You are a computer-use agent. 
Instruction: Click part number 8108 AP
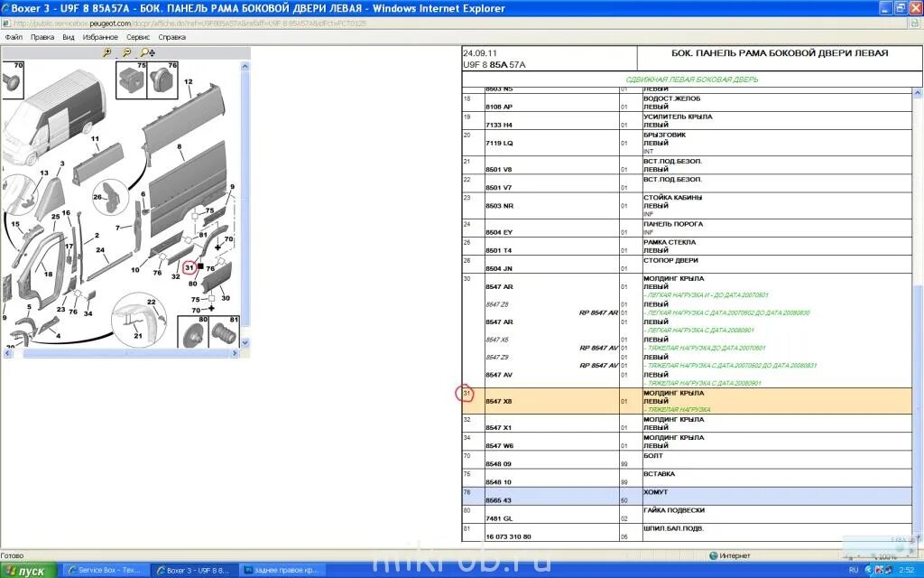(498, 107)
